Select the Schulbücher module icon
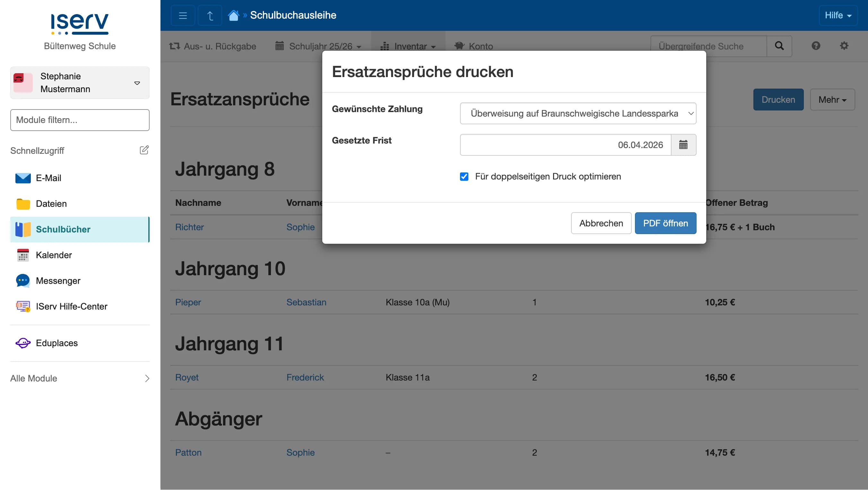868x490 pixels. 22,230
